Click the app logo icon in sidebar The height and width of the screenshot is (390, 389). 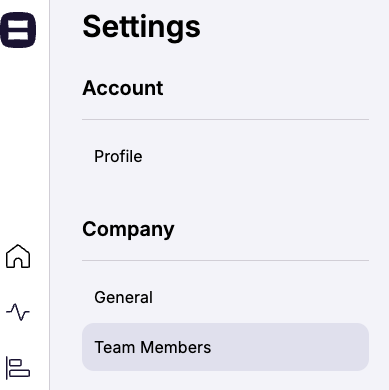point(18,30)
